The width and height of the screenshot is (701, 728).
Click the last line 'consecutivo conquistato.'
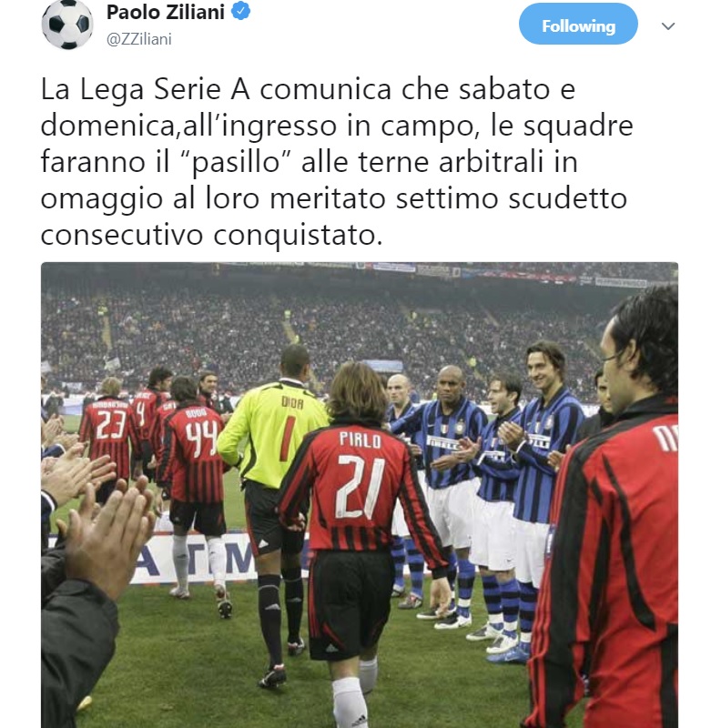pyautogui.click(x=211, y=235)
